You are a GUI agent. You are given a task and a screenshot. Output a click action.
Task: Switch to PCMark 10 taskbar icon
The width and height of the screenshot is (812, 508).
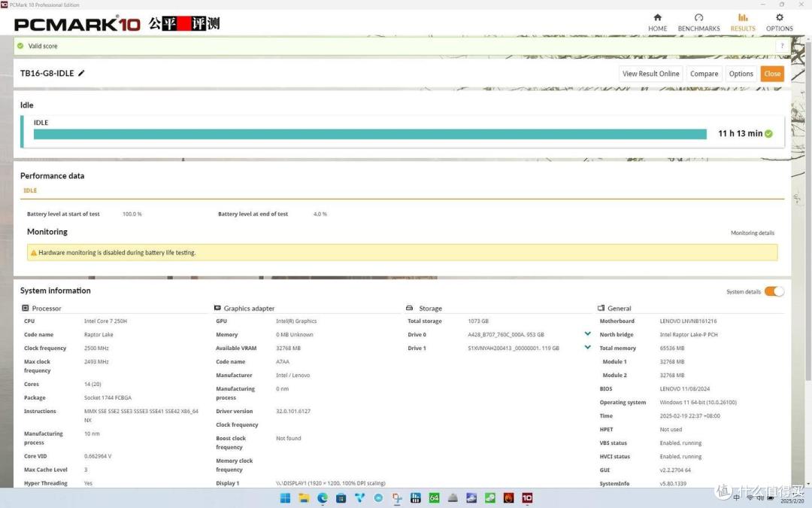(527, 497)
